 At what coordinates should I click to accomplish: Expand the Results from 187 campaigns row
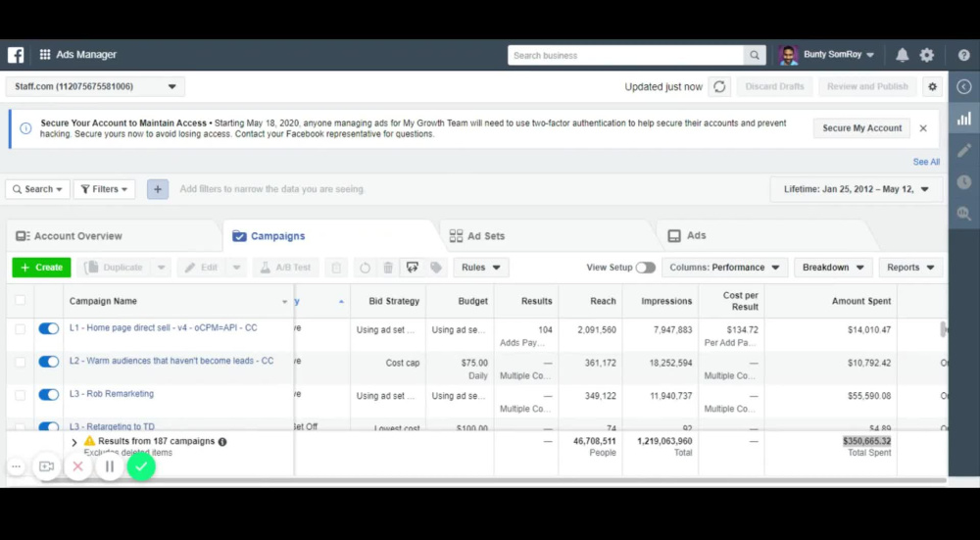point(73,443)
